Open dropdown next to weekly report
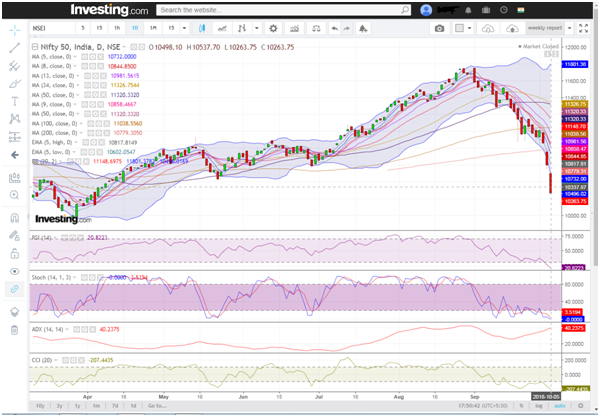The width and height of the screenshot is (600, 417). coord(569,28)
